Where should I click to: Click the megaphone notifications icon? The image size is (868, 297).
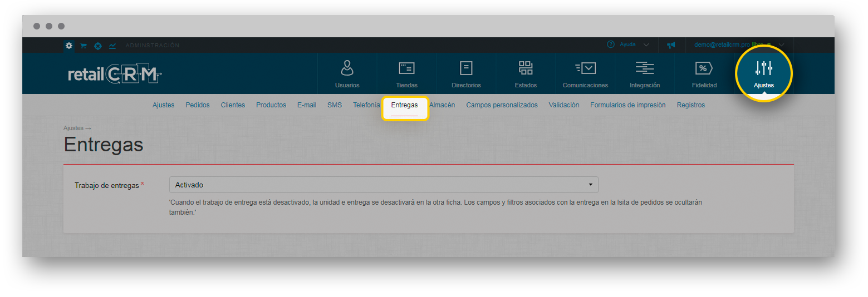pyautogui.click(x=671, y=45)
